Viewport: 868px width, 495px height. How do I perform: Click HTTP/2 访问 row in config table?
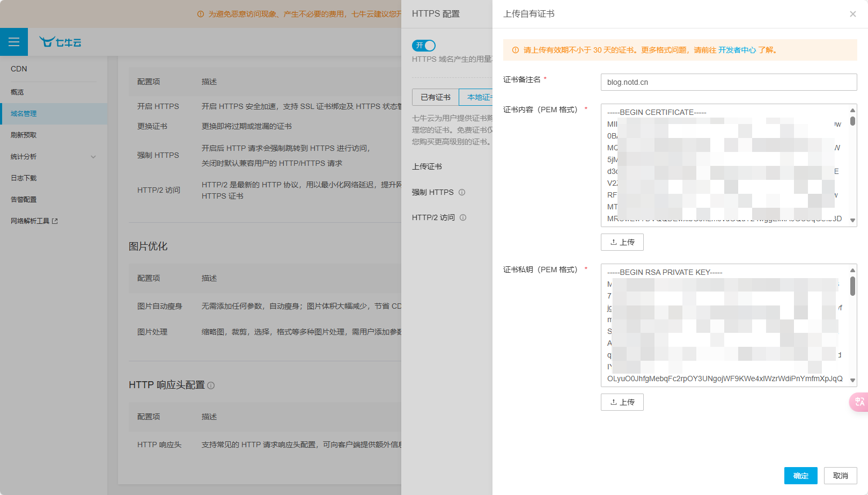pos(159,190)
